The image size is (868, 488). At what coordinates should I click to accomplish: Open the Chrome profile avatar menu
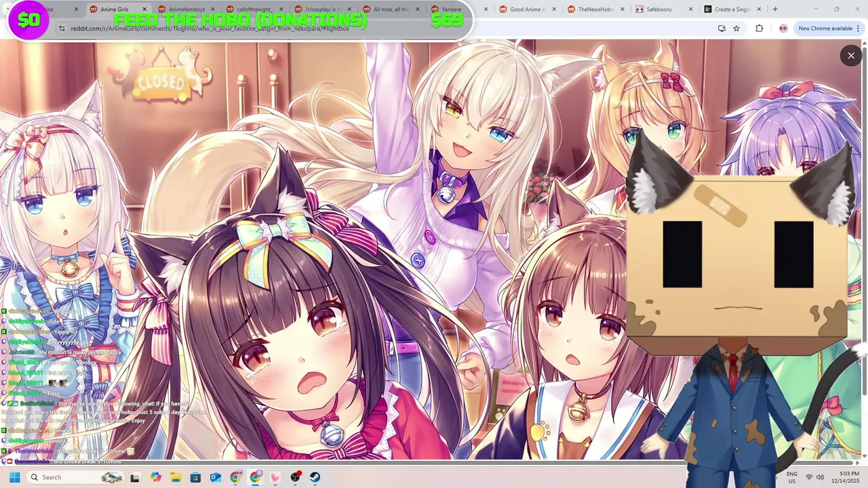783,28
